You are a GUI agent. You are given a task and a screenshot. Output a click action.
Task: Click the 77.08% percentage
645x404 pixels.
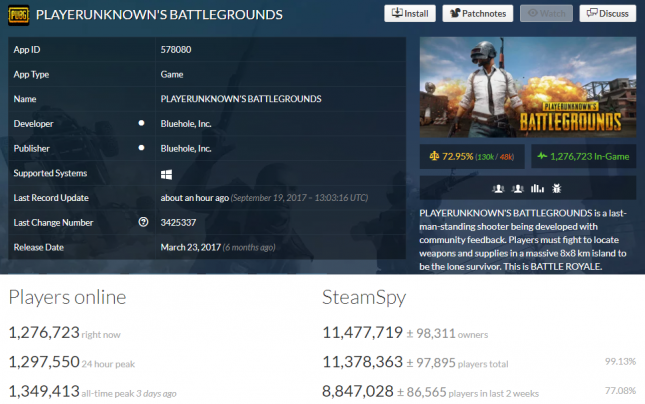click(620, 390)
